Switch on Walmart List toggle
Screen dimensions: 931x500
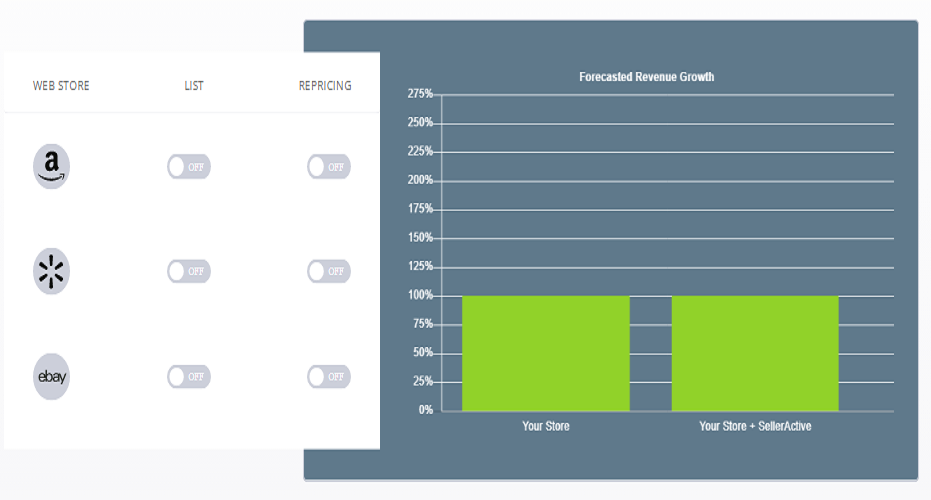click(x=189, y=271)
